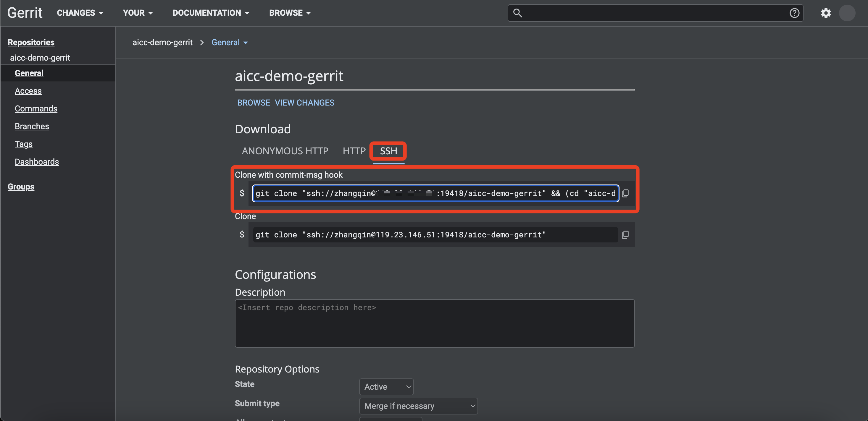Image resolution: width=868 pixels, height=421 pixels.
Task: Click the Gerrit logo home link
Action: [x=25, y=13]
